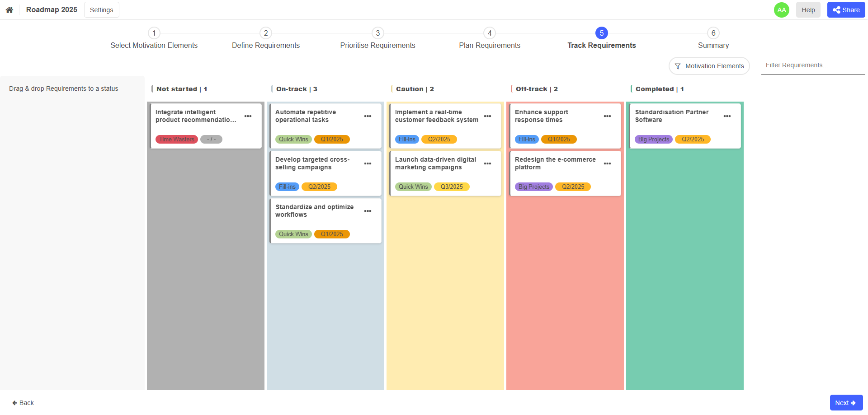Screen dimensions: 868x415
Task: Go to the home icon
Action: (9, 10)
